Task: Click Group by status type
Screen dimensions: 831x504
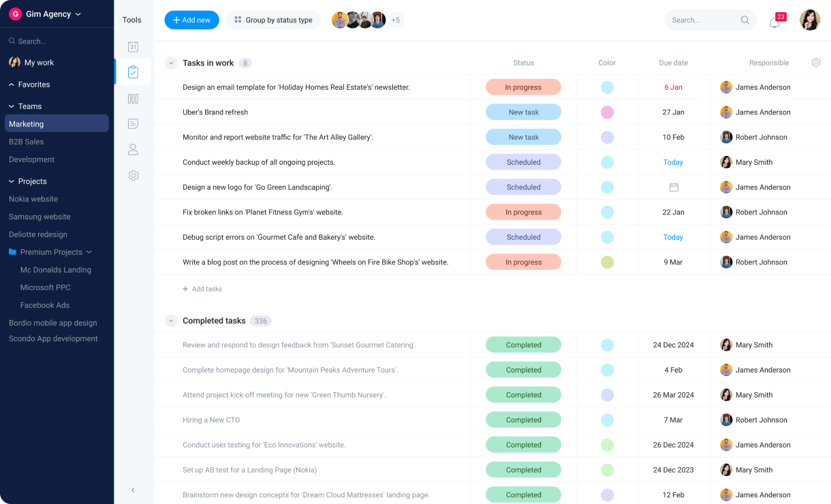Action: click(274, 20)
